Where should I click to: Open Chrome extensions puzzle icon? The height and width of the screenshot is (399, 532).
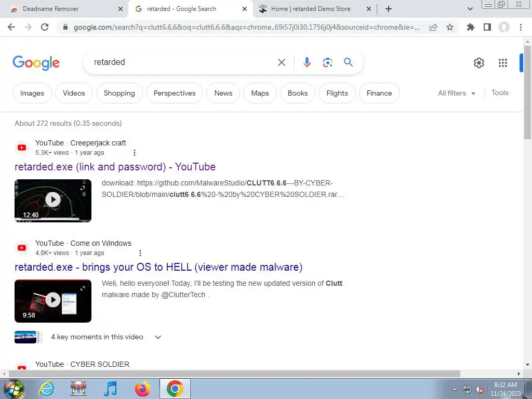(x=471, y=27)
